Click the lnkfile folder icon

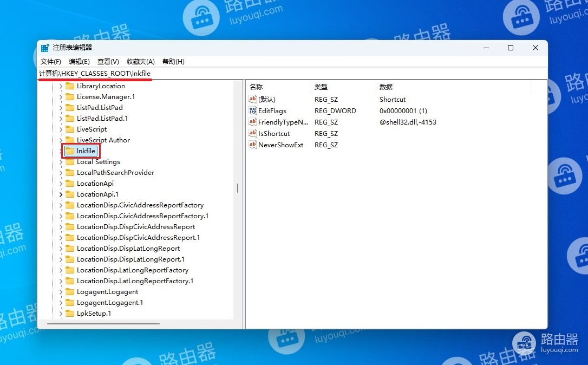point(70,151)
